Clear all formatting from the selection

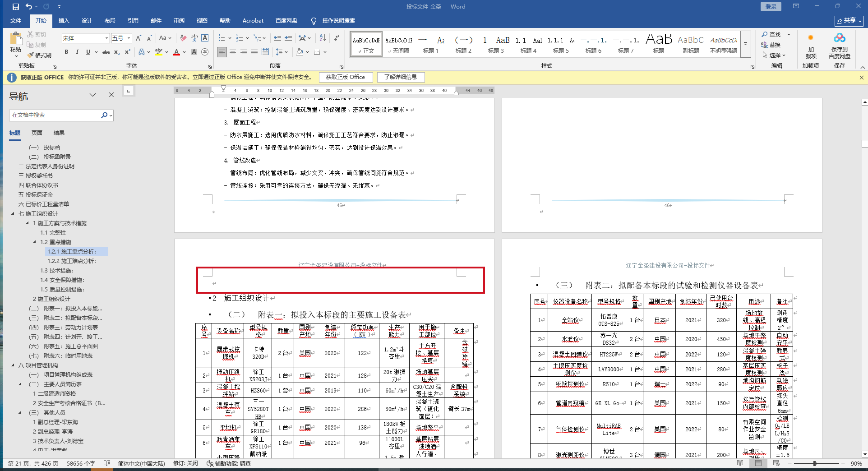(x=183, y=38)
